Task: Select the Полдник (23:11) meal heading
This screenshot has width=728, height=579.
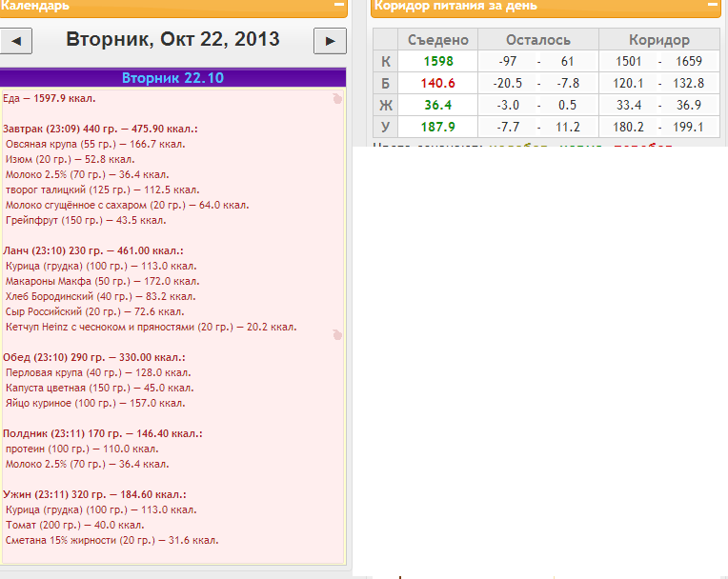Action: point(103,433)
